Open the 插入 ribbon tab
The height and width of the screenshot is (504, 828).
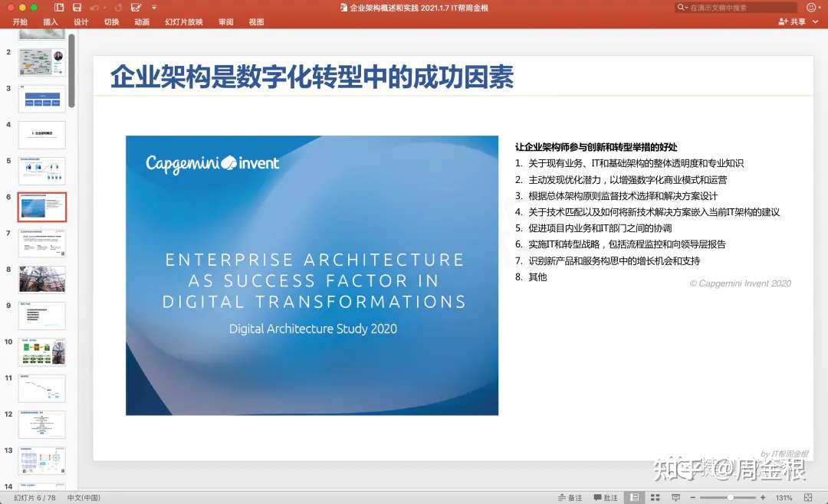click(50, 21)
